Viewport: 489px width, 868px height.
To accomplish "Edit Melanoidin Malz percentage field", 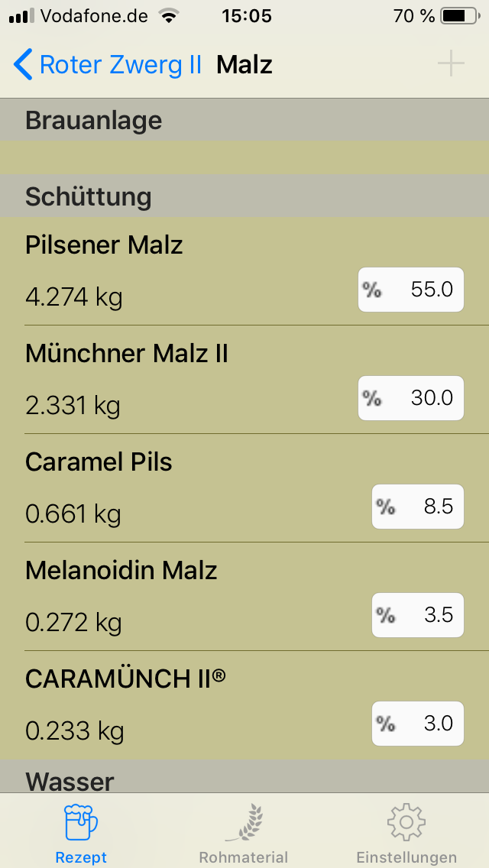I will (418, 615).
